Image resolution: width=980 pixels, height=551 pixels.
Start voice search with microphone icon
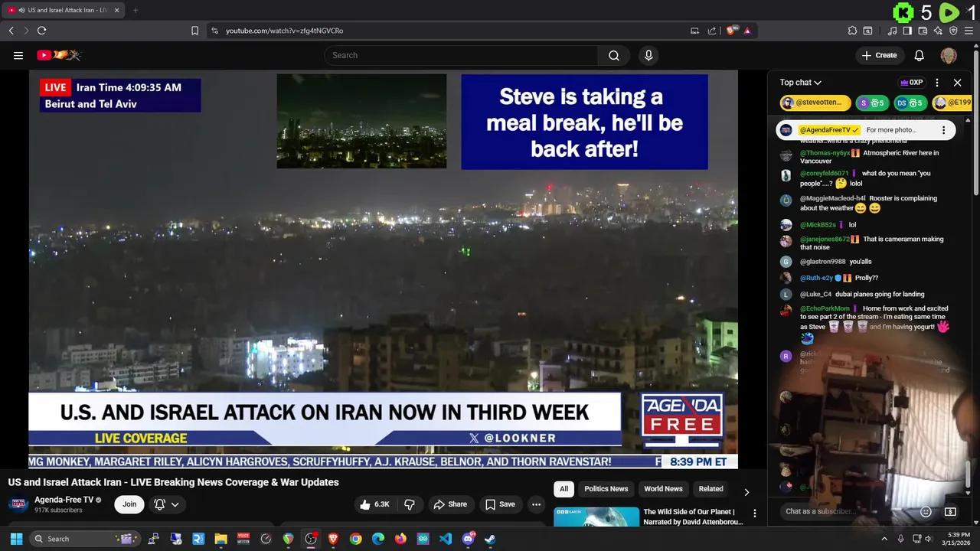coord(648,55)
